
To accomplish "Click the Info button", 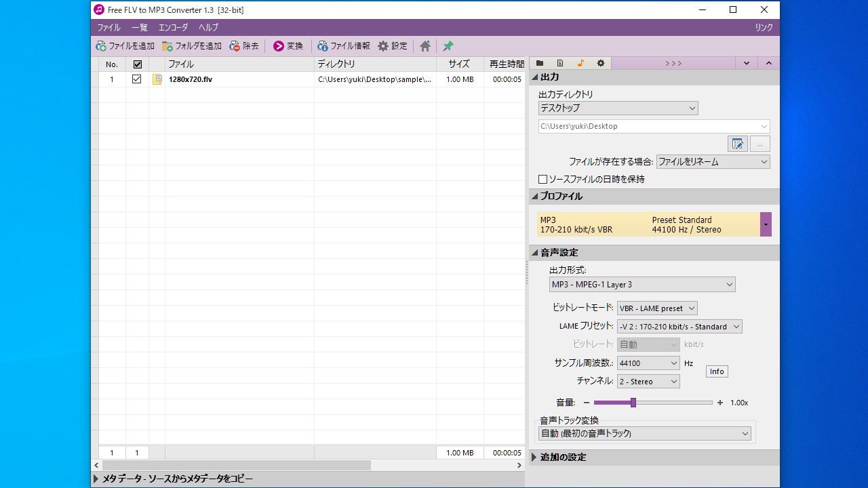I will click(717, 371).
